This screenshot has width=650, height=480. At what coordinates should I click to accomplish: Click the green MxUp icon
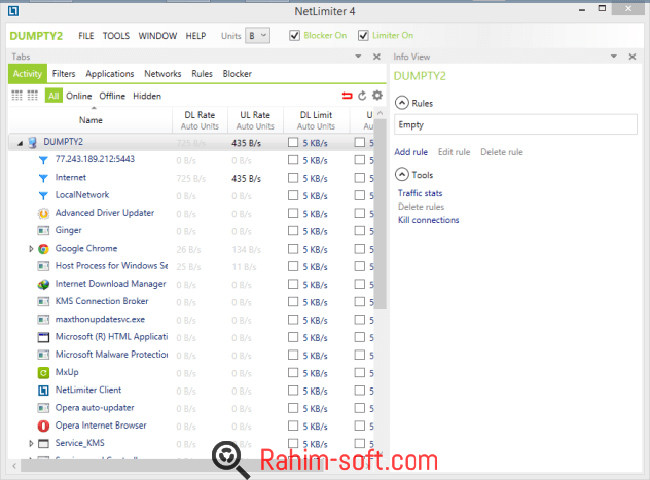click(x=43, y=373)
